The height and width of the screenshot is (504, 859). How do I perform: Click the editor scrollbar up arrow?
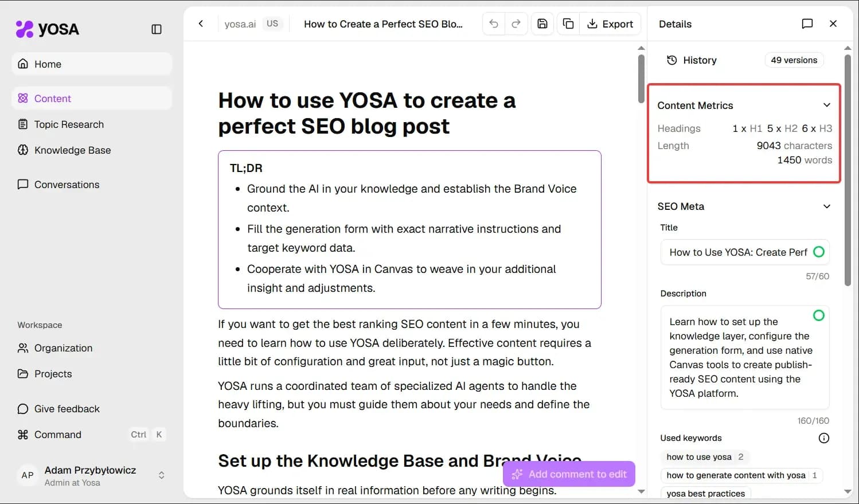tap(641, 48)
